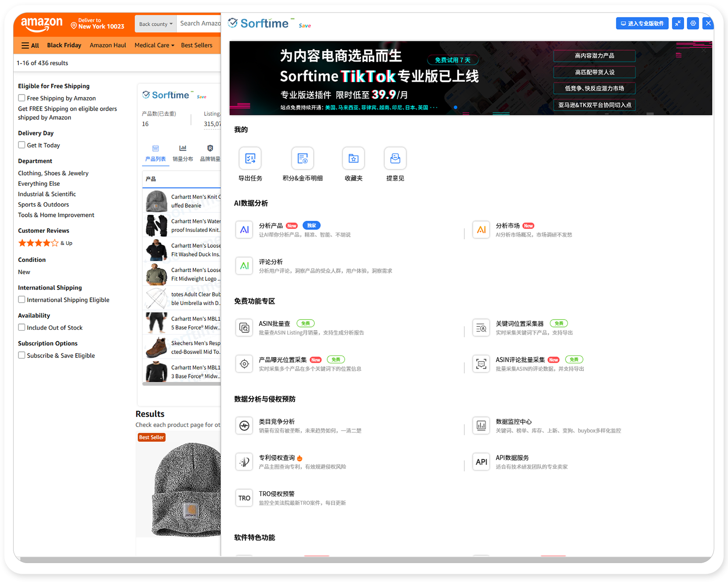Expand the Medical Care navigation dropdown
Viewport: 728px width, 582px height.
point(154,45)
